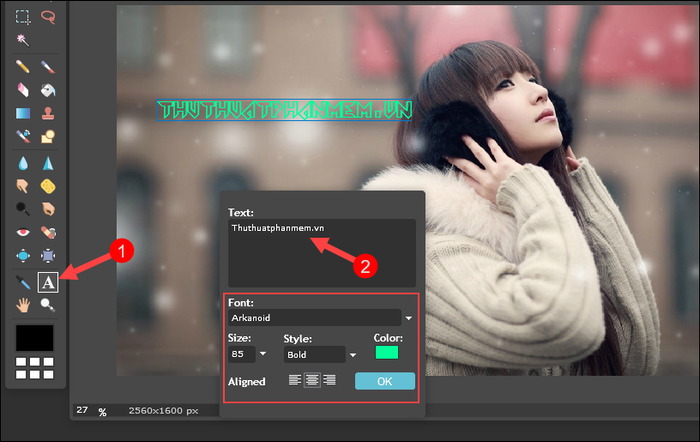Open the Style dropdown arrow
The image size is (700, 442).
pos(353,355)
